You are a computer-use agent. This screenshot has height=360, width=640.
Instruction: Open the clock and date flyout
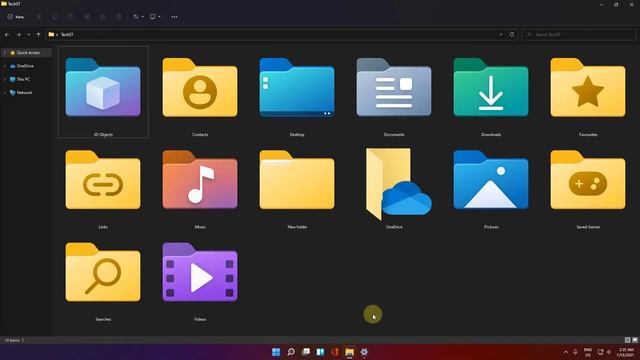point(625,352)
